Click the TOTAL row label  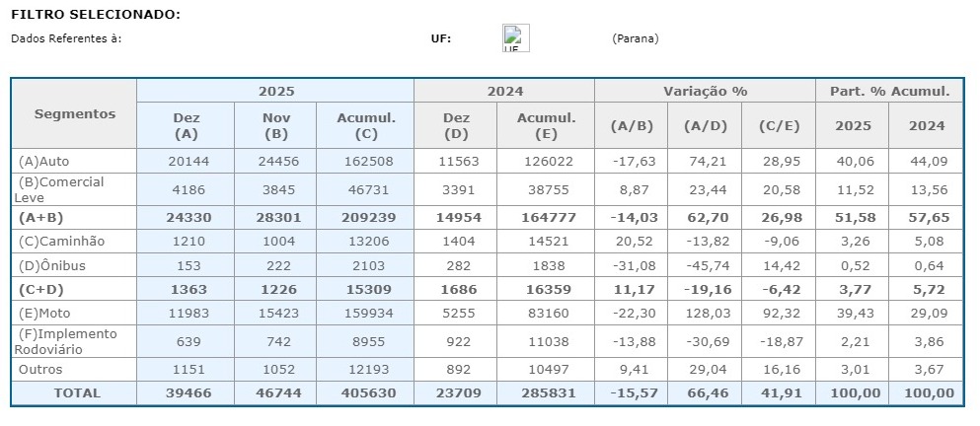(76, 392)
